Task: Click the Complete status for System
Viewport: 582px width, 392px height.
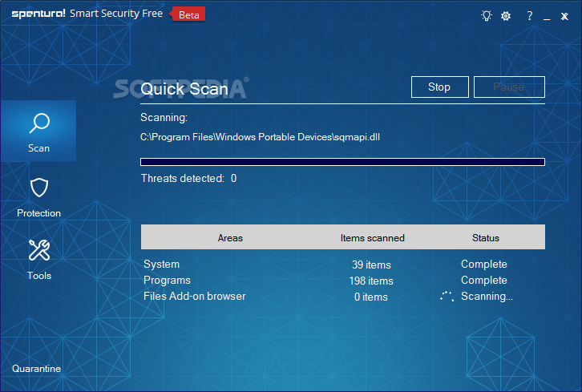Action: pos(484,264)
